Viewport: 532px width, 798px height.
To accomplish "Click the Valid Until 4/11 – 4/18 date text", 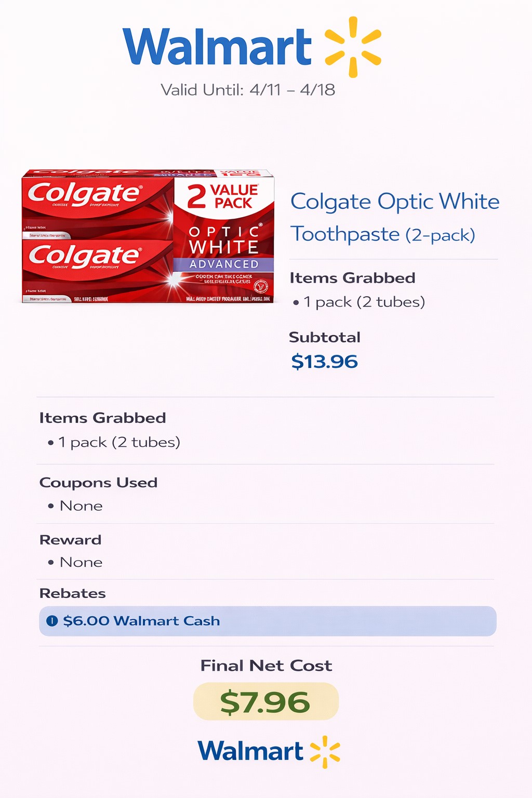I will tap(248, 90).
